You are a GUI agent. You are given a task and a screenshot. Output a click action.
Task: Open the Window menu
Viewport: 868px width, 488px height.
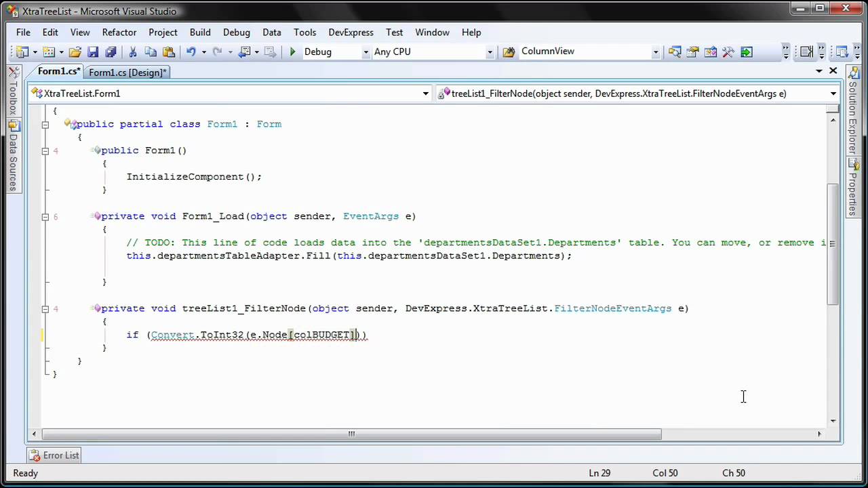[x=433, y=32]
